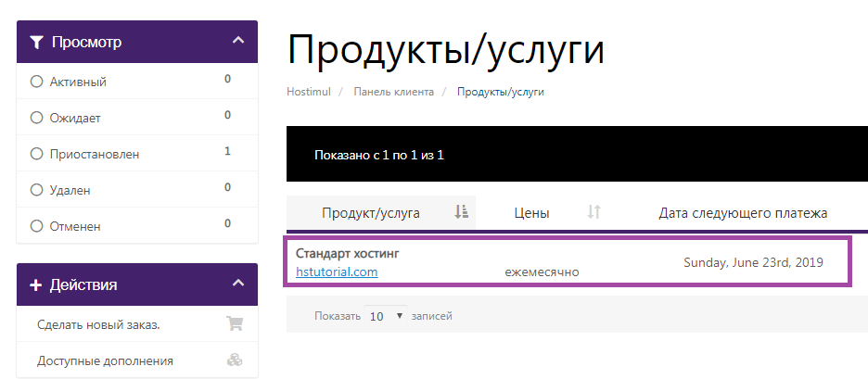The height and width of the screenshot is (379, 868).
Task: Click the plus icon beside Действия
Action: point(36,284)
